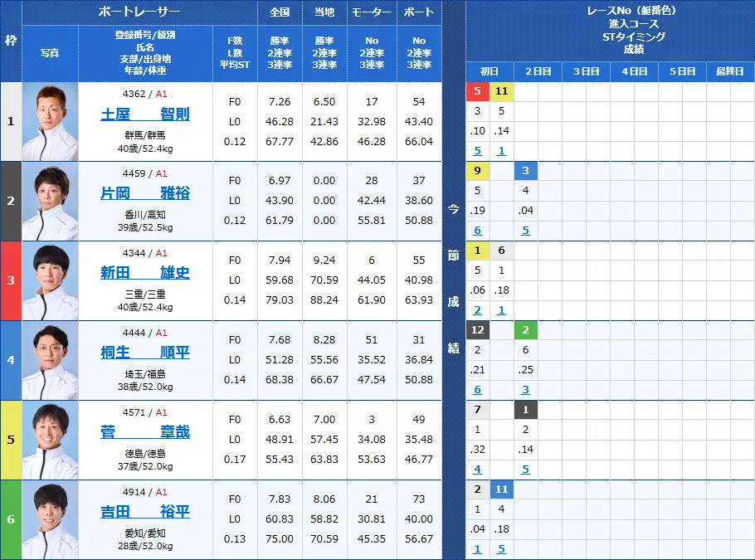Click red race number 5 cell for 土屋
The width and height of the screenshot is (755, 560).
pyautogui.click(x=478, y=91)
